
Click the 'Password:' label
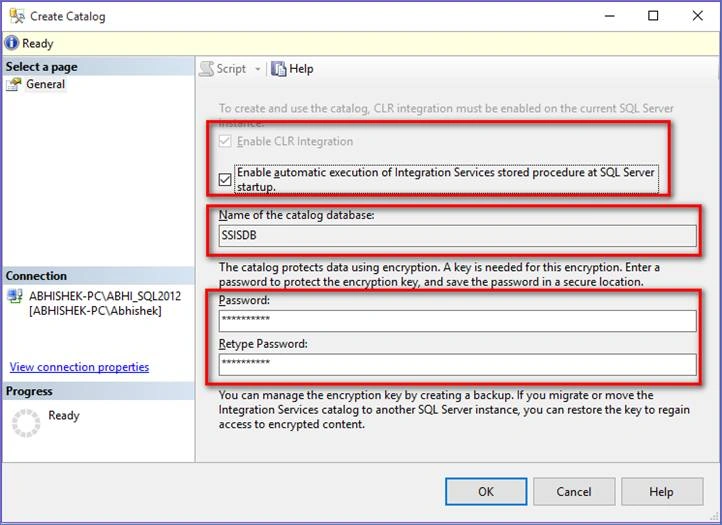[244, 300]
